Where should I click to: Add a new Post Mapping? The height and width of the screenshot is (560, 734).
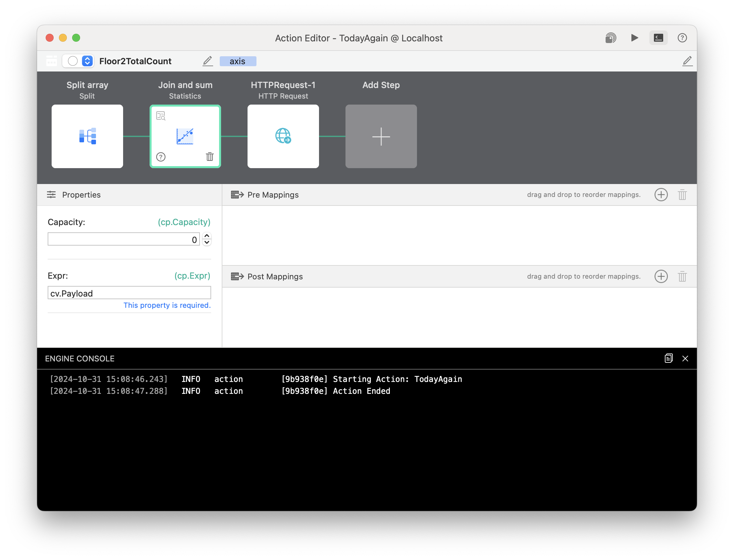tap(661, 276)
